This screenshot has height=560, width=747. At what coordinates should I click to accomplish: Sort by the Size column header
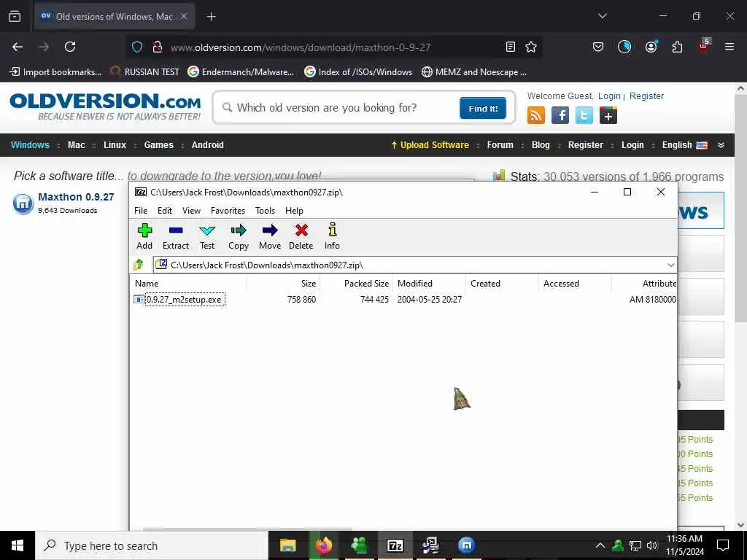283,284
